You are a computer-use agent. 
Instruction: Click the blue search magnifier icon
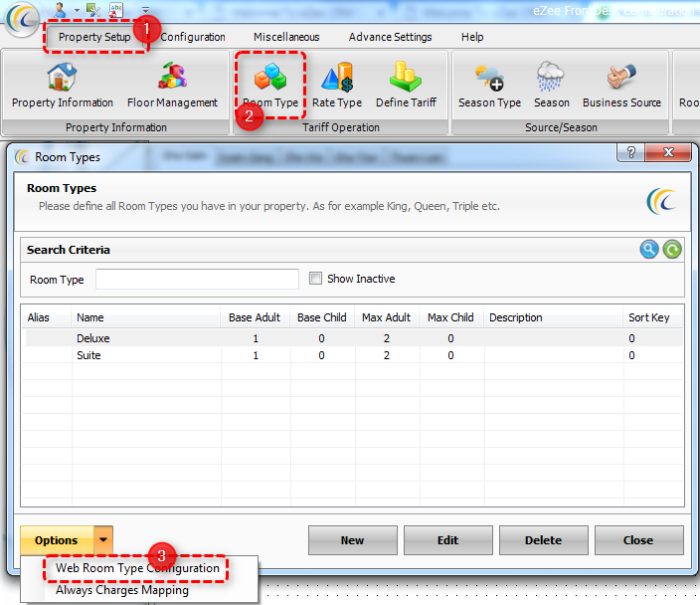tap(649, 250)
